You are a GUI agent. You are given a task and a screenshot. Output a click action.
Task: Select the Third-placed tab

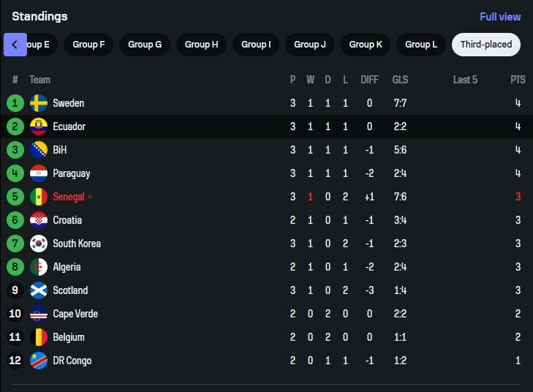[x=486, y=45]
